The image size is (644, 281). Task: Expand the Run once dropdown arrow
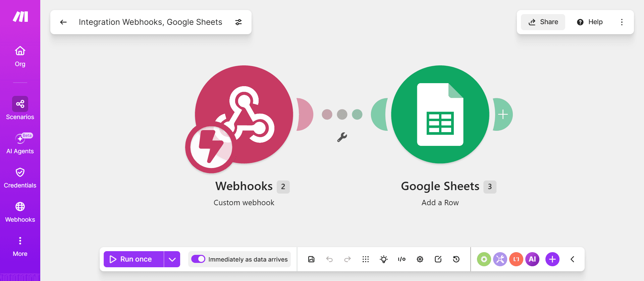click(x=172, y=259)
